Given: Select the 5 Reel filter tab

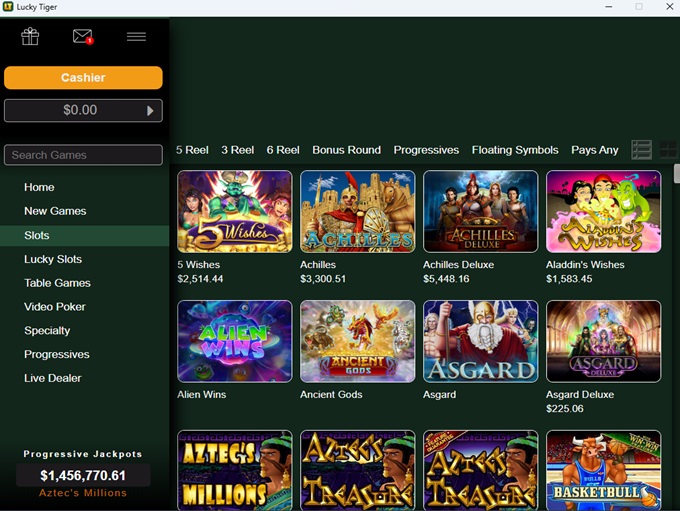Looking at the screenshot, I should (192, 150).
